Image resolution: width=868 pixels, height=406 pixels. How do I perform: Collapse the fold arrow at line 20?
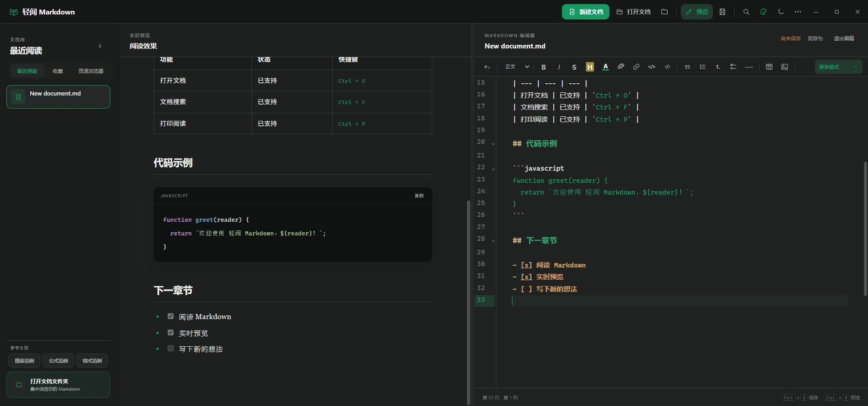pos(493,144)
